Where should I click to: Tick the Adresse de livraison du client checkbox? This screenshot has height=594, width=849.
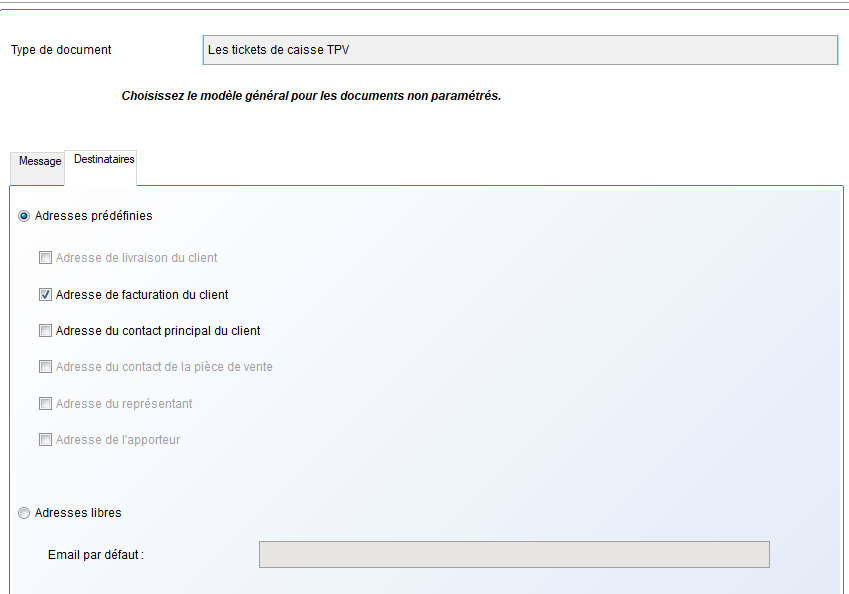pos(45,258)
